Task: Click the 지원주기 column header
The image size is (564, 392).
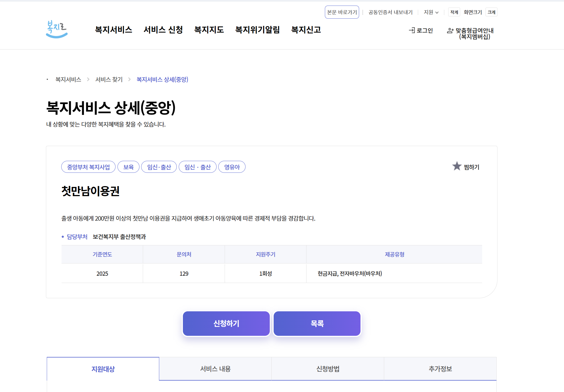Action: pyautogui.click(x=266, y=254)
